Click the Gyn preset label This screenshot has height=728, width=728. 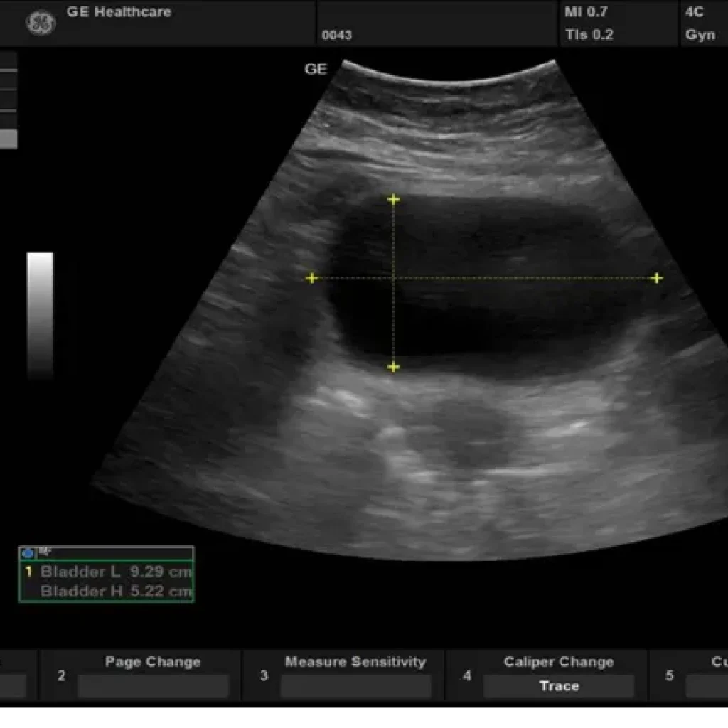coord(700,35)
